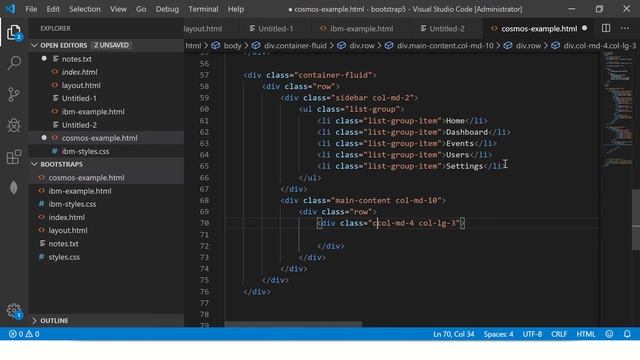Click the ibm-styles.css hash icon in Open Editors
The width and height of the screenshot is (640, 360).
pos(54,151)
